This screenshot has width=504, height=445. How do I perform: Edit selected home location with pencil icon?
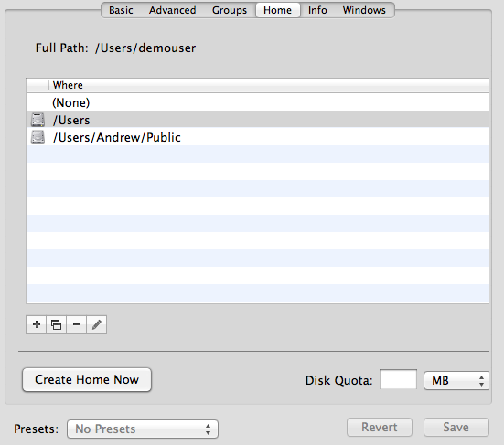pyautogui.click(x=96, y=324)
